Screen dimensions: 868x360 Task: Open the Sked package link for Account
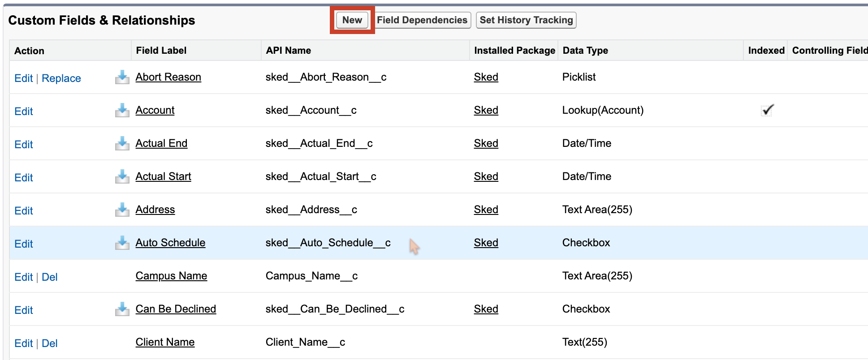[x=486, y=110]
